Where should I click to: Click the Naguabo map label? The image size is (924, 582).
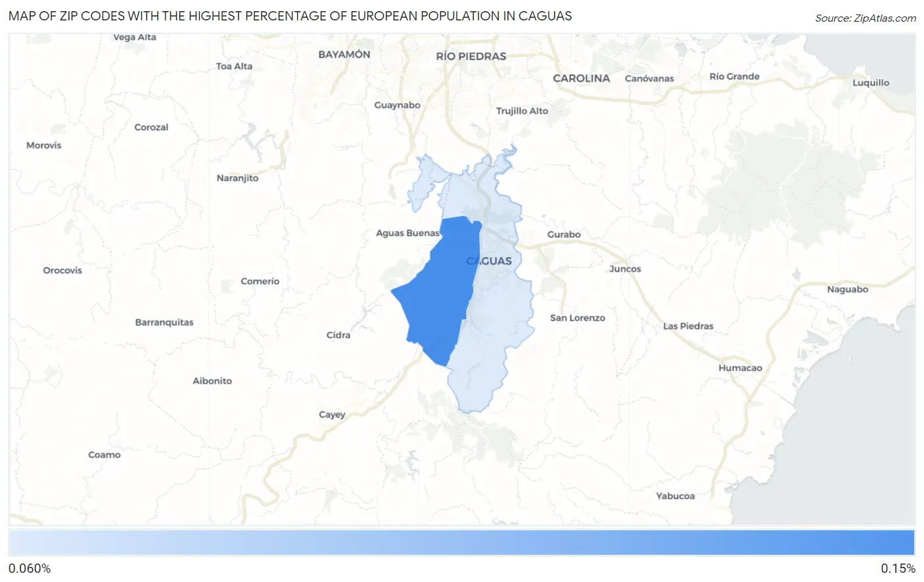[x=847, y=289]
